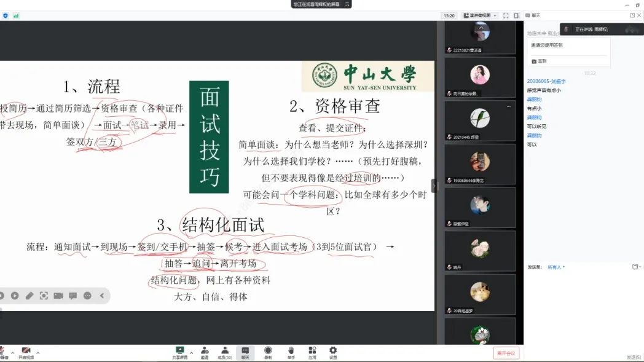Click the pen annotation icon on slide toolbar
This screenshot has width=644, height=362.
[29, 296]
